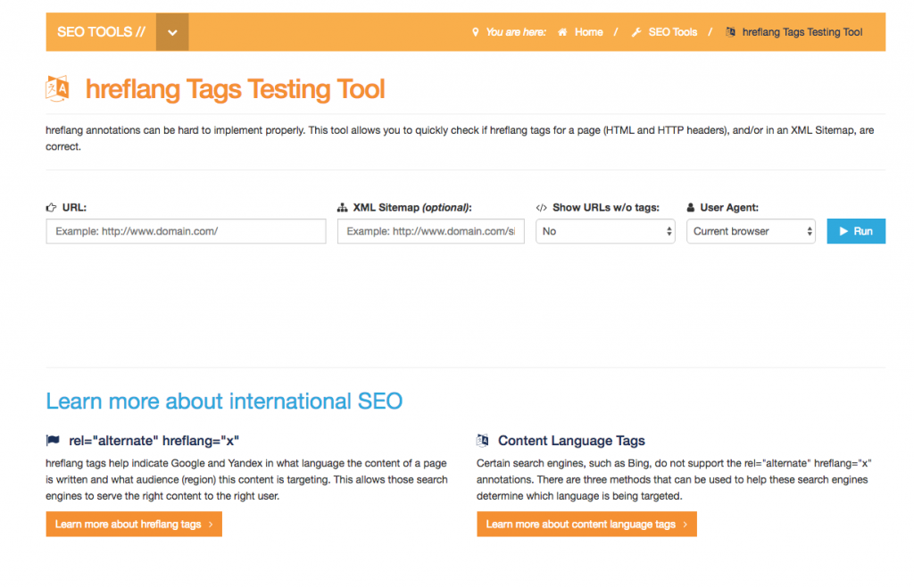This screenshot has height=588, width=914.
Task: Click the sitemap icon next to XML Sitemap
Action: click(342, 206)
